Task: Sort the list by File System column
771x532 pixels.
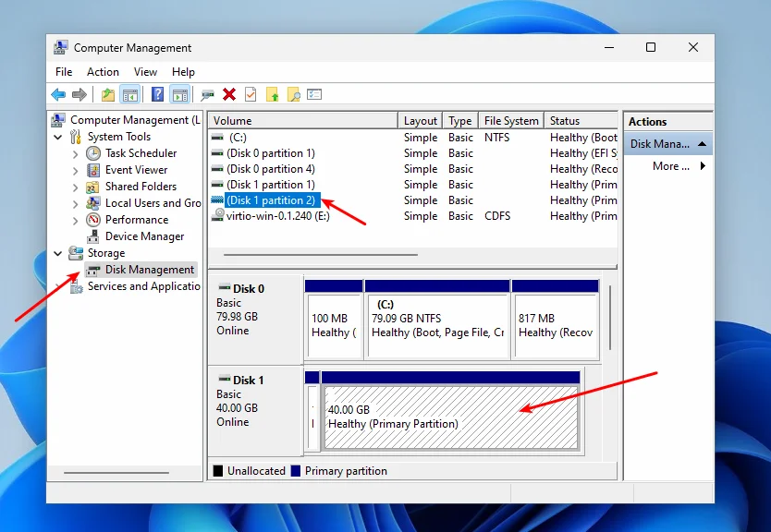Action: coord(510,121)
